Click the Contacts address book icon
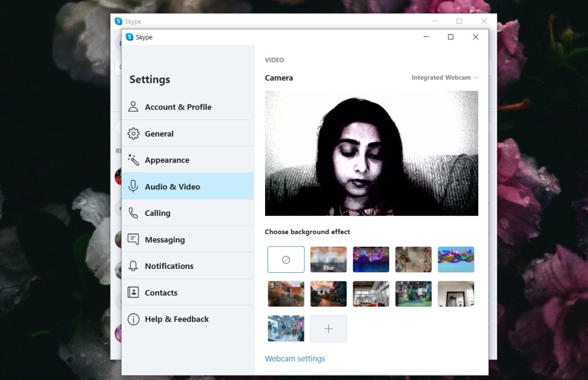This screenshot has height=380, width=588. [133, 292]
